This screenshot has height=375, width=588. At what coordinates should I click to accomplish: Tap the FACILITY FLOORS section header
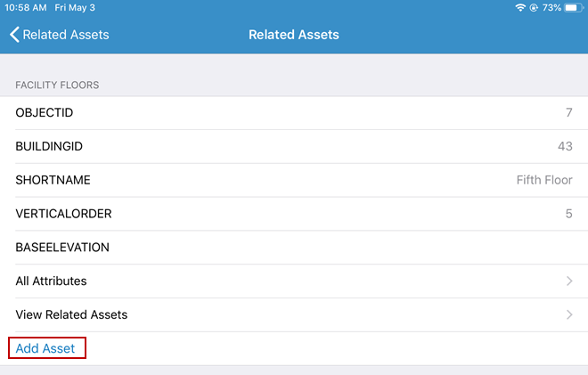pyautogui.click(x=57, y=85)
